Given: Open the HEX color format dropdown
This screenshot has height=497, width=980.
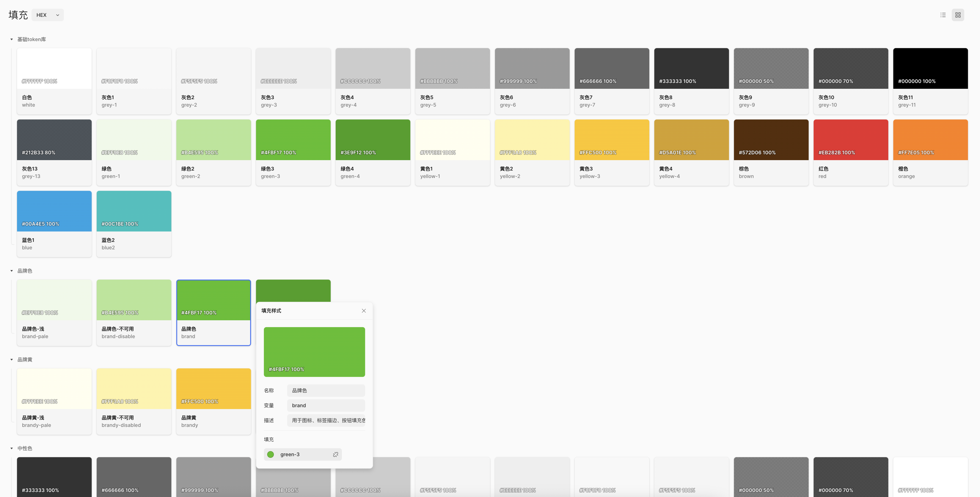Looking at the screenshot, I should pyautogui.click(x=48, y=15).
